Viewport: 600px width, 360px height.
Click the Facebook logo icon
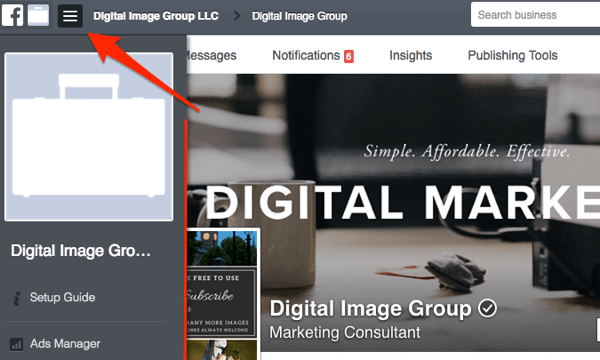(13, 16)
